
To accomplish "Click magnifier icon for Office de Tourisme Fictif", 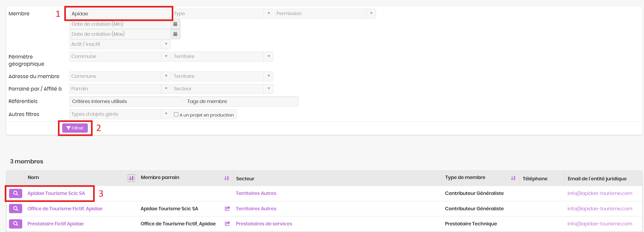I will (16, 209).
